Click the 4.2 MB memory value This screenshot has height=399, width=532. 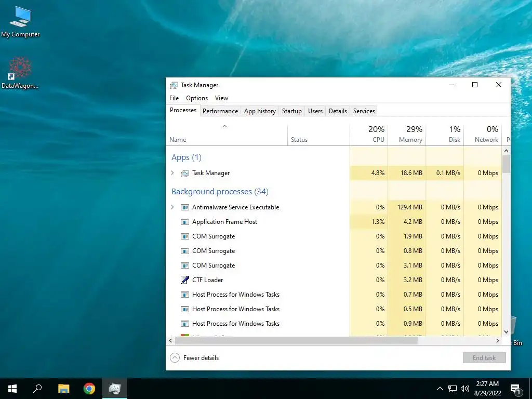point(413,221)
